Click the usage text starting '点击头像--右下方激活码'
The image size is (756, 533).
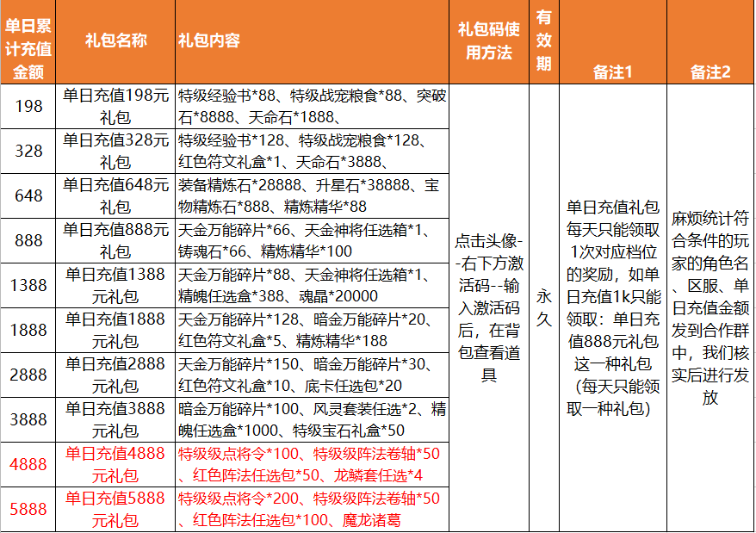[x=489, y=307]
